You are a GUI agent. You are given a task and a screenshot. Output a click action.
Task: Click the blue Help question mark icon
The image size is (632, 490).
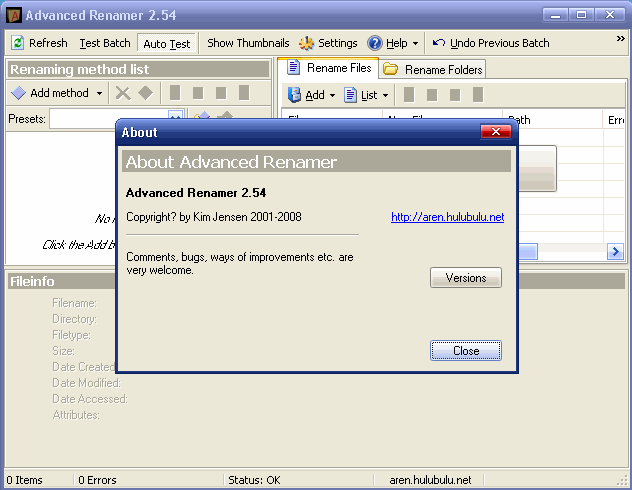coord(375,43)
